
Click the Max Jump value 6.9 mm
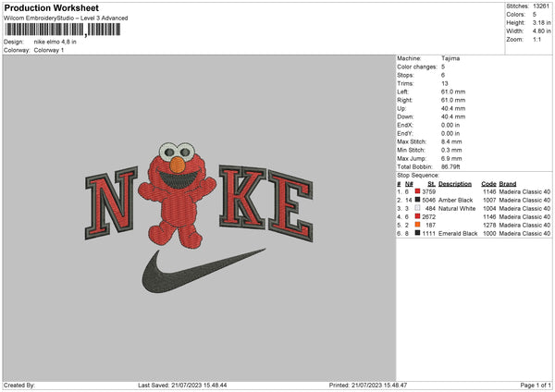451,158
